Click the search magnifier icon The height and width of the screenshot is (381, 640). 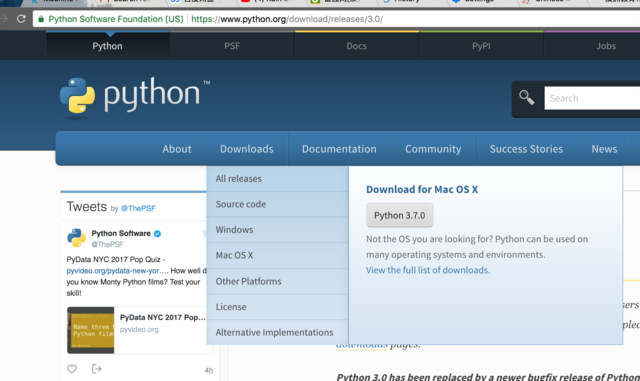(527, 98)
